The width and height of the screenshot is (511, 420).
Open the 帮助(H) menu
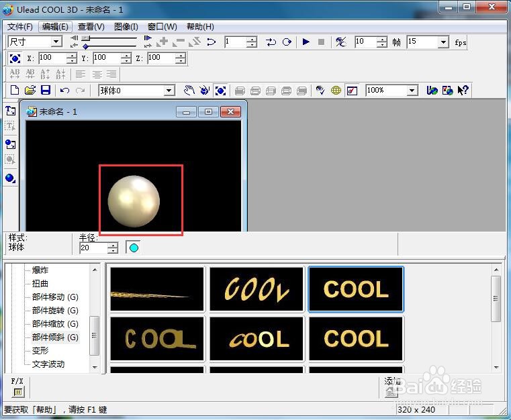[x=200, y=27]
